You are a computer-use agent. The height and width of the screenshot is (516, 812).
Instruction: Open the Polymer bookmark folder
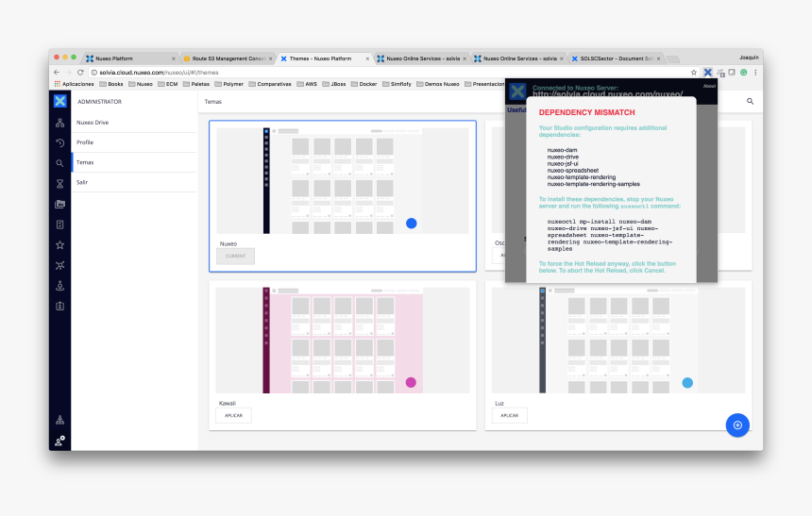point(228,84)
